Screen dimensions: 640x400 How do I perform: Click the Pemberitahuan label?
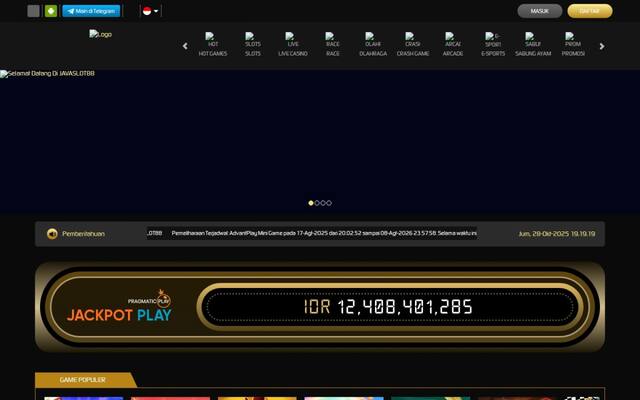pyautogui.click(x=83, y=234)
